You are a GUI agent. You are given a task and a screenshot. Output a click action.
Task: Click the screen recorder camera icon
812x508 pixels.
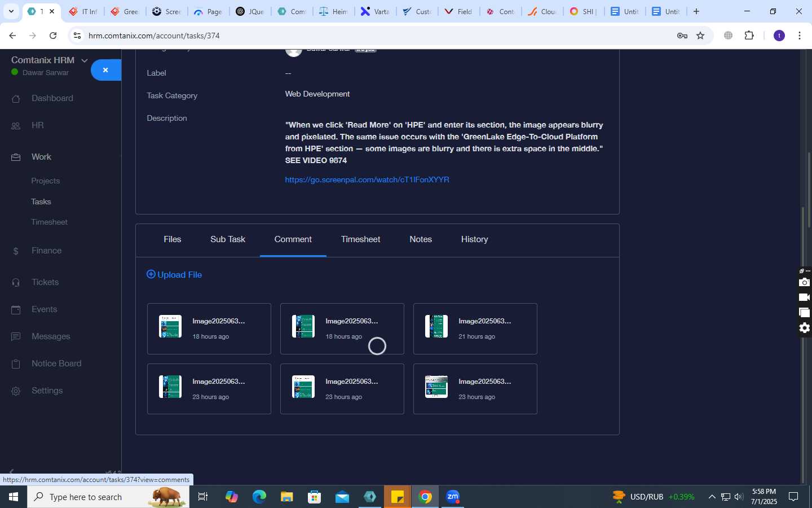coord(805,282)
